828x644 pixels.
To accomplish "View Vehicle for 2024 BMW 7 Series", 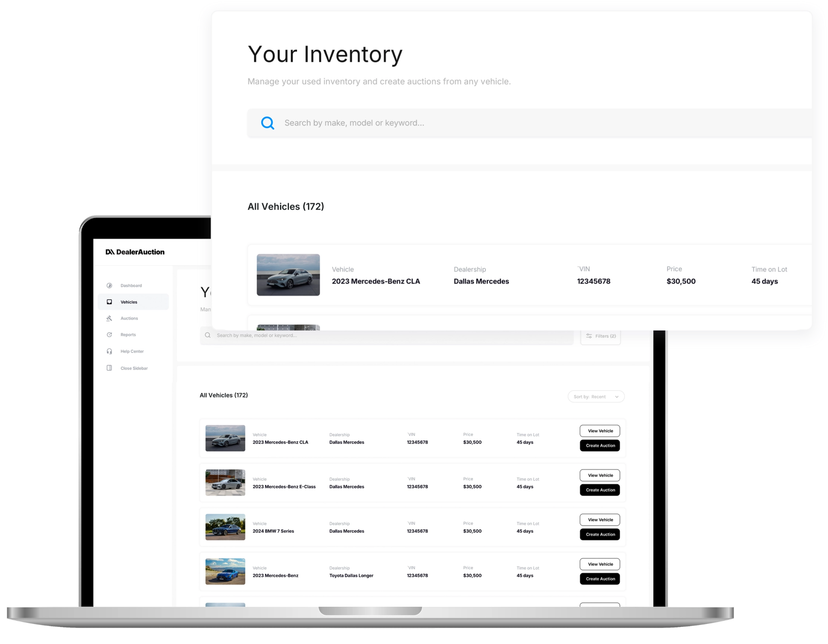I will point(600,519).
